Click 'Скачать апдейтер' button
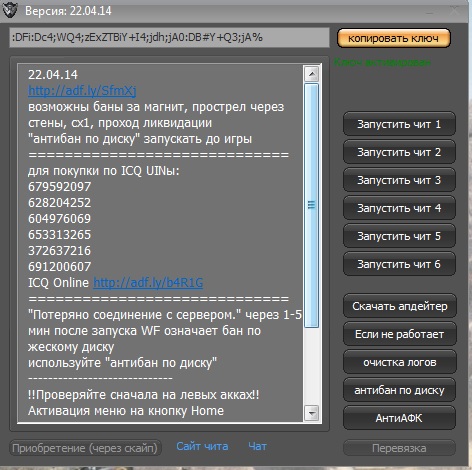The height and width of the screenshot is (470, 472). (x=400, y=306)
